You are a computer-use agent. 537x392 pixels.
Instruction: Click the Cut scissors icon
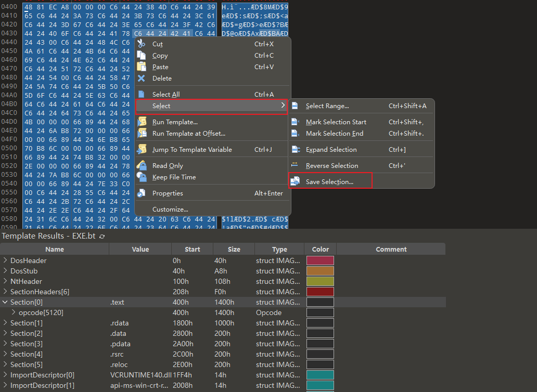pos(142,44)
